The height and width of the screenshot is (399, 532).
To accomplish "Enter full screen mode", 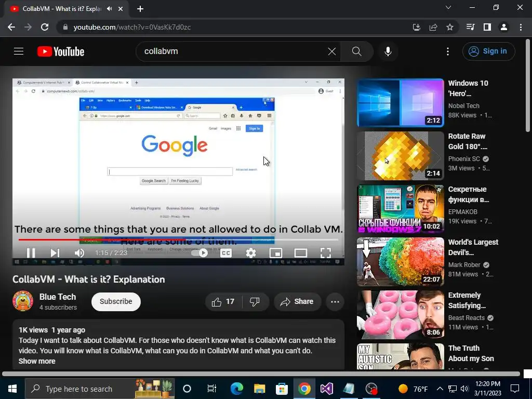I will 326,253.
